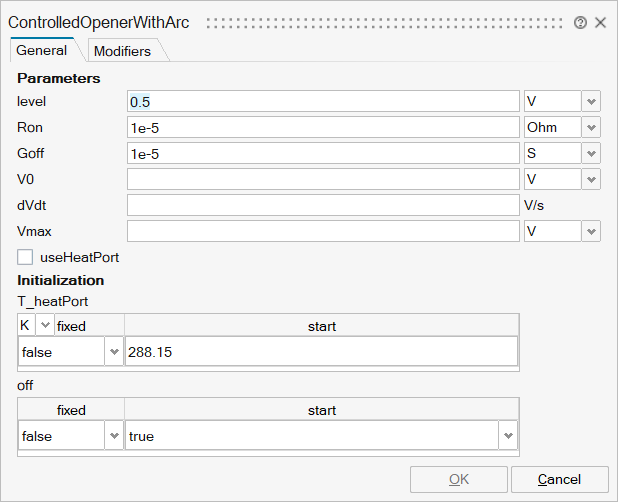Open the off start value dropdown

(509, 436)
